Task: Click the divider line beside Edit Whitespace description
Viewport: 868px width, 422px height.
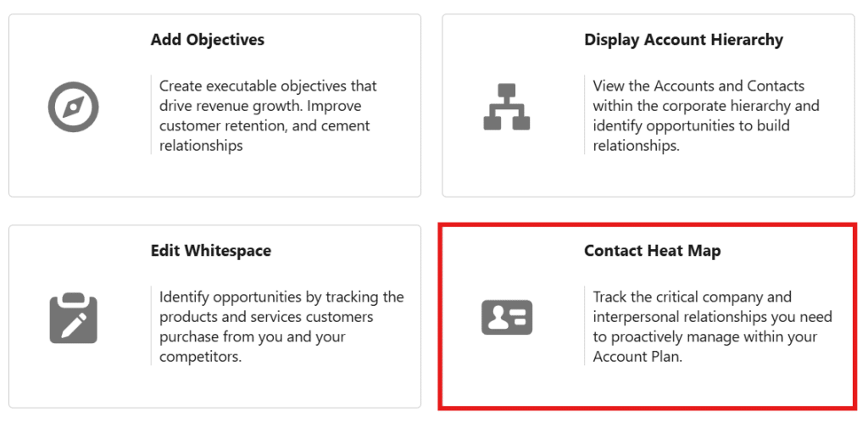Action: pos(151,327)
